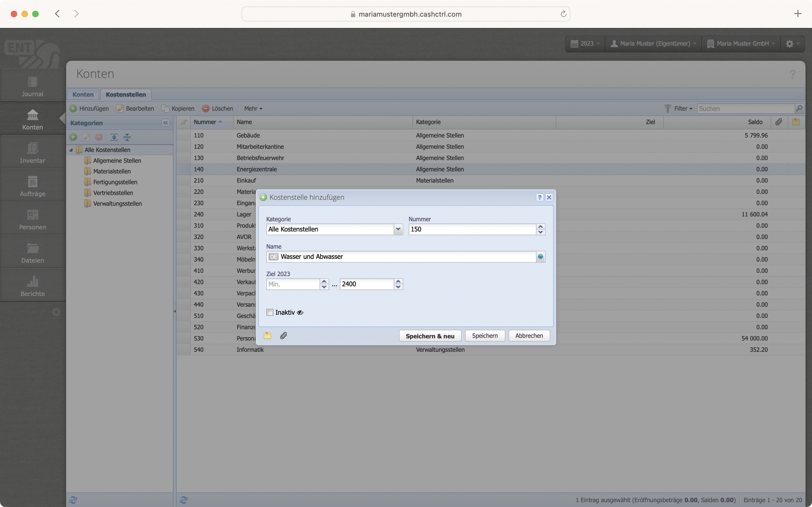Enable the Inaktiv checkbox
812x507 pixels.
click(270, 312)
